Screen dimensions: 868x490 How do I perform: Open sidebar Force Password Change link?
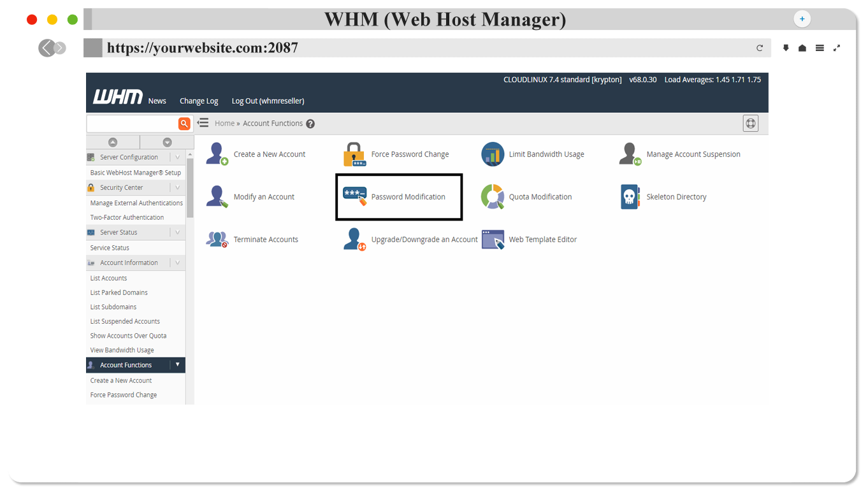(x=124, y=395)
